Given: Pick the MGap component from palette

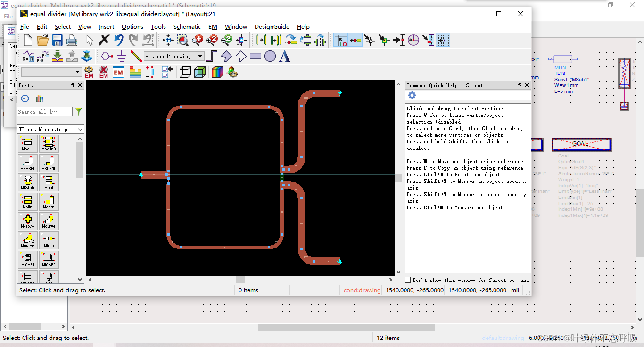Looking at the screenshot, I should tap(49, 240).
